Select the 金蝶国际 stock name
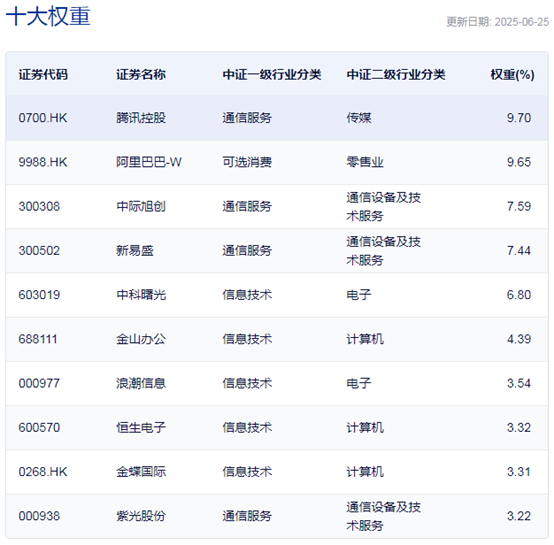Image resolution: width=554 pixels, height=545 pixels. point(141,472)
